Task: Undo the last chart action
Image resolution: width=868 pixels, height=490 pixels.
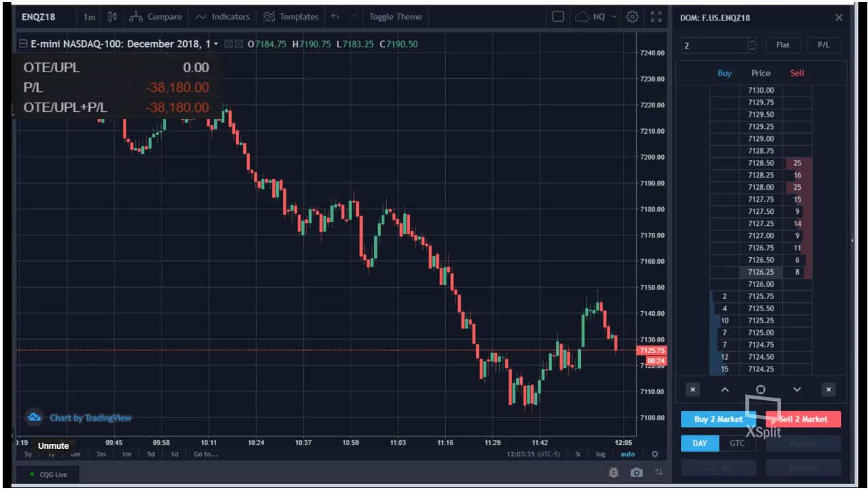Action: point(335,17)
